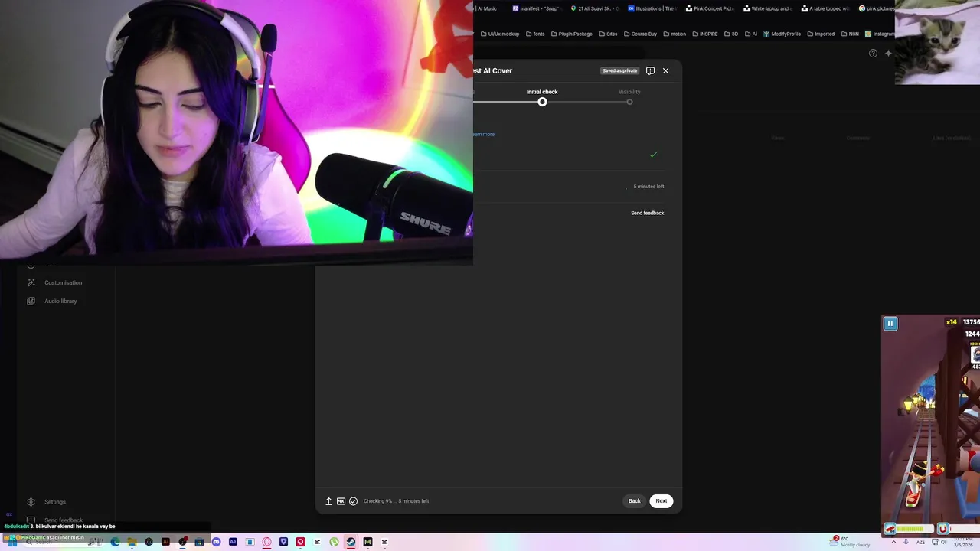980x551 pixels.
Task: Click the microphone tray icon
Action: point(906,542)
